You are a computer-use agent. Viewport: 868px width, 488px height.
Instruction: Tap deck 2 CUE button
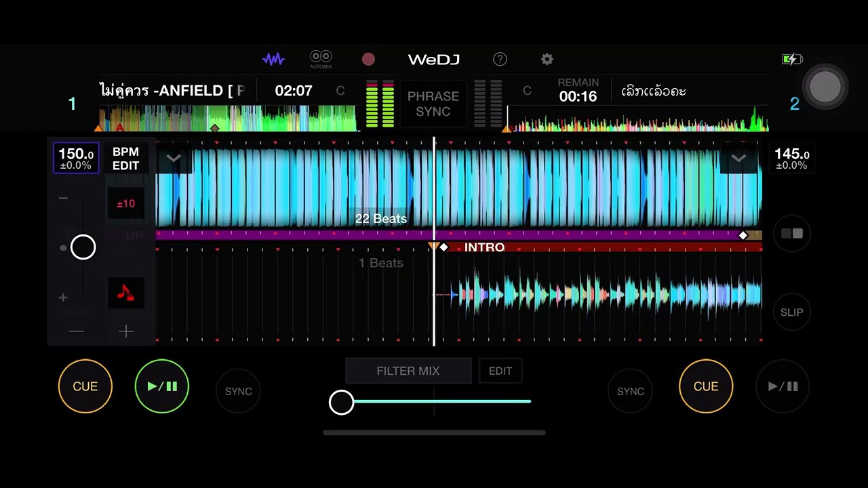pyautogui.click(x=706, y=386)
